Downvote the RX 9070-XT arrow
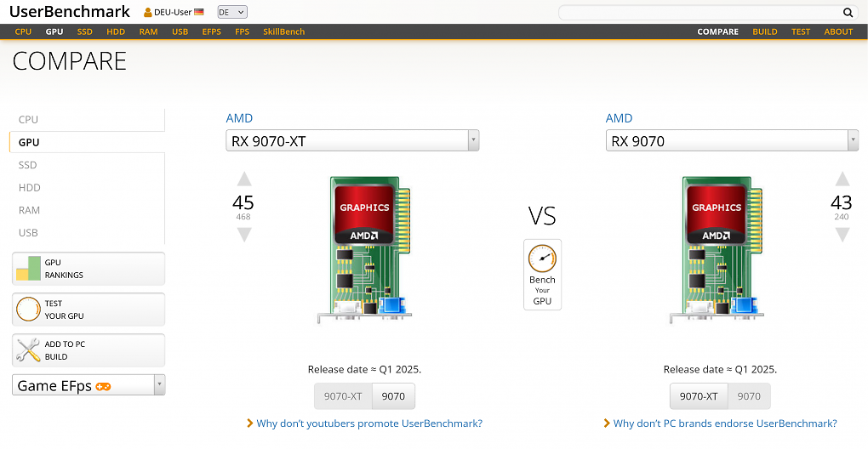The image size is (868, 449). [x=244, y=235]
